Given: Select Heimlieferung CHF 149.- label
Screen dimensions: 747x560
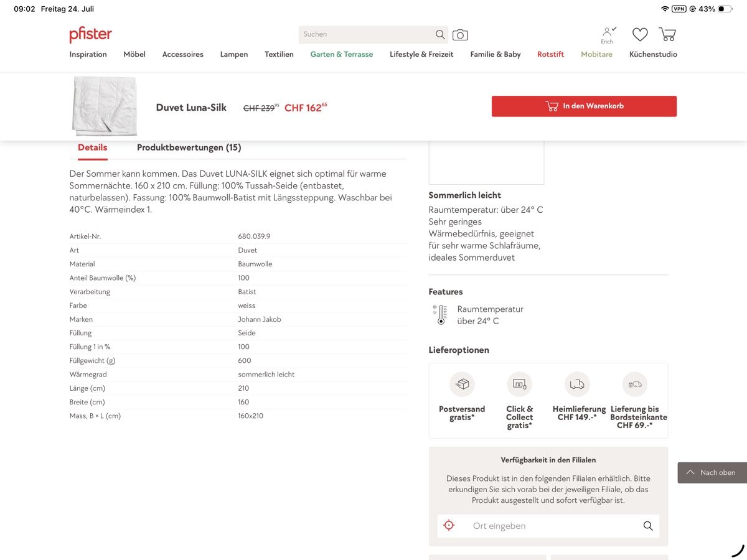Looking at the screenshot, I should pyautogui.click(x=579, y=413).
